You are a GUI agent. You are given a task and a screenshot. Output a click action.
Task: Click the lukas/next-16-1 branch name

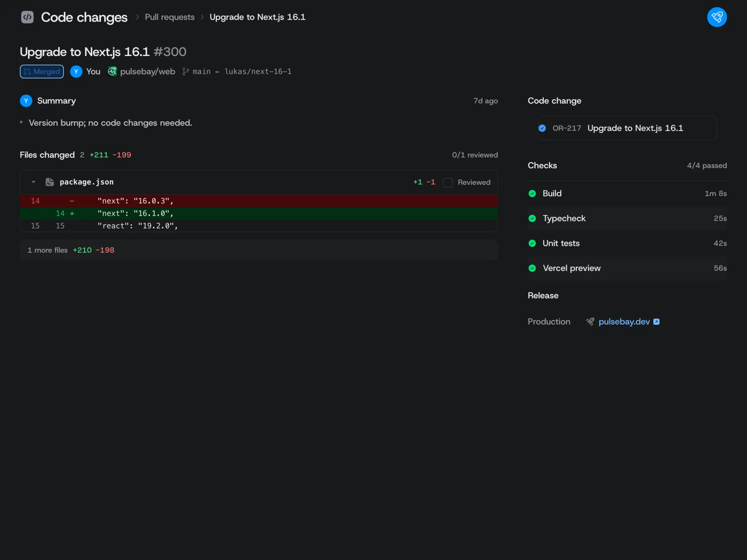click(x=258, y=72)
